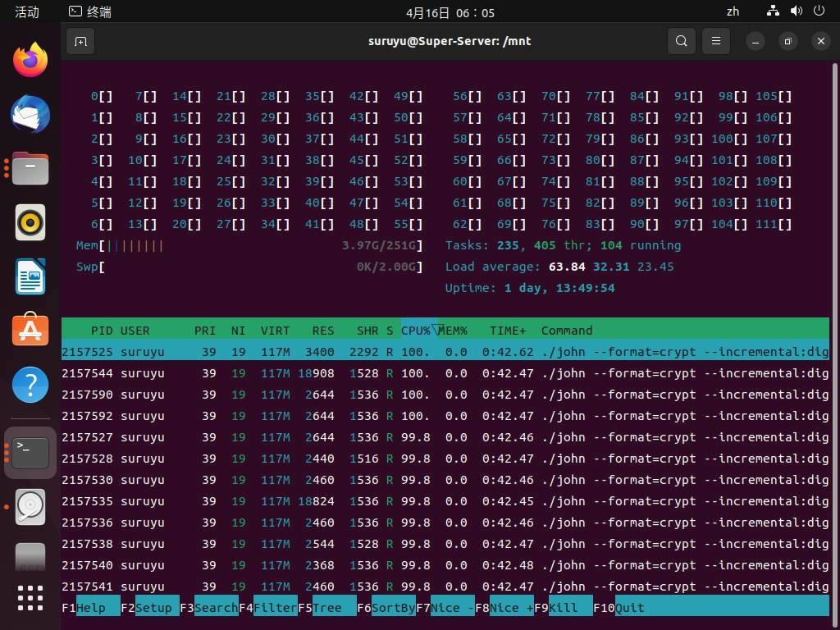Open the Help question mark icon
Screen dimensions: 840x630
tap(30, 384)
